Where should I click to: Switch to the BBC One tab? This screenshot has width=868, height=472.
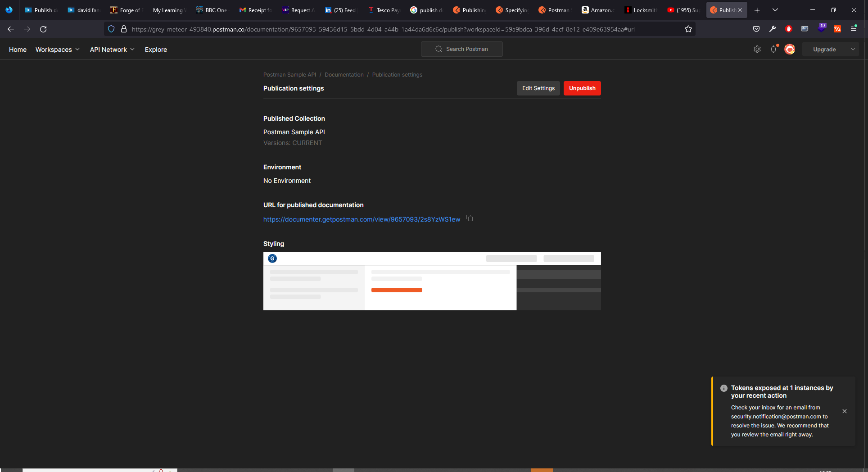coord(212,10)
